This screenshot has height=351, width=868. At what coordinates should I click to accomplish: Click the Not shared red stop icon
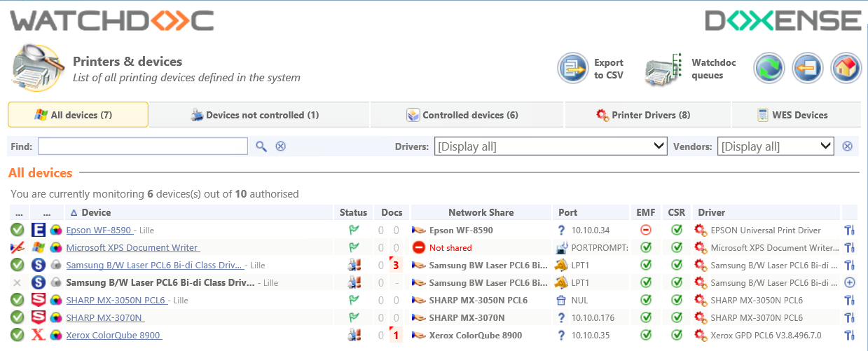pyautogui.click(x=419, y=247)
